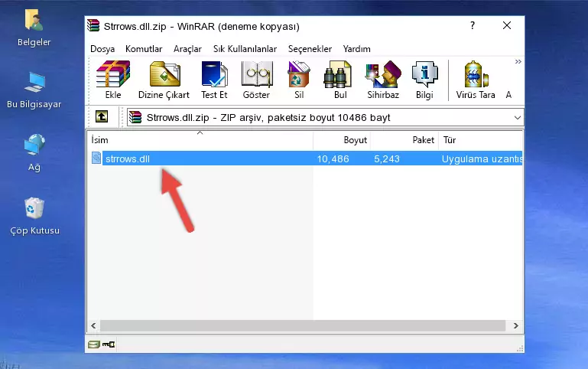This screenshot has height=369, width=588.
Task: Sort list by Paket column header
Action: (404, 140)
